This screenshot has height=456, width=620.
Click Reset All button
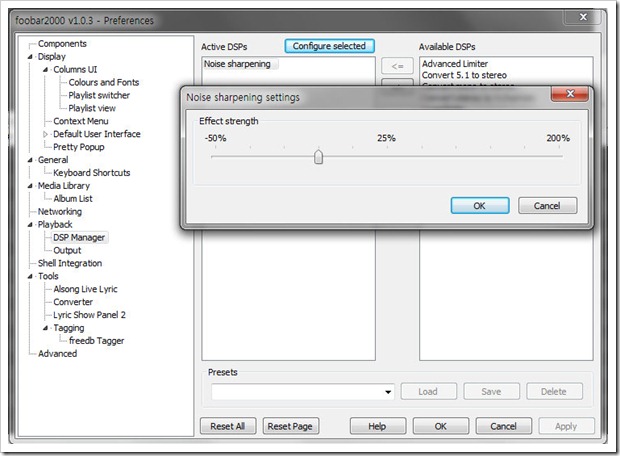coord(228,426)
